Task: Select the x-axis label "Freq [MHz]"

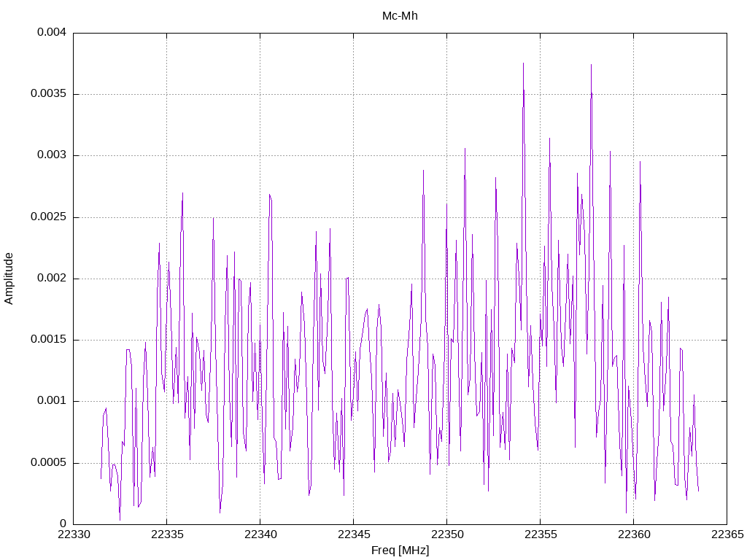Action: (x=400, y=551)
